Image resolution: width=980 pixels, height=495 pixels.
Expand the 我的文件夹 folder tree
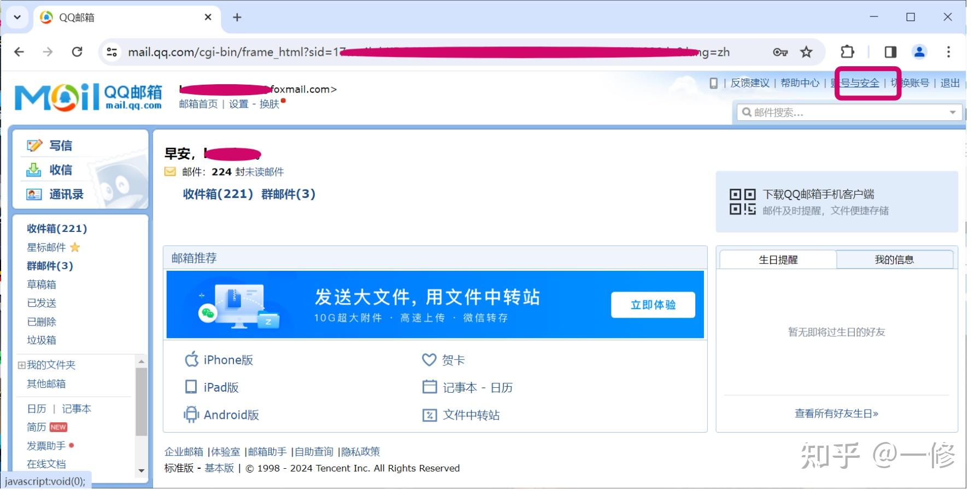[x=21, y=364]
